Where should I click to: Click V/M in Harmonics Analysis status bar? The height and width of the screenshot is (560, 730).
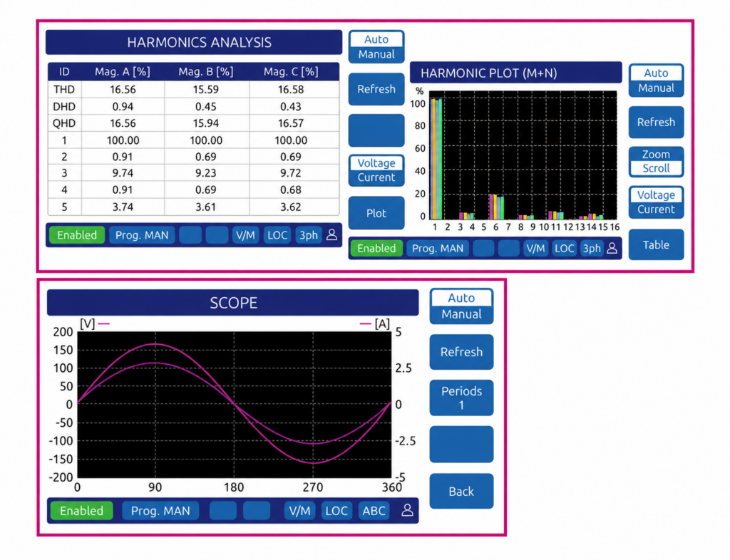pyautogui.click(x=245, y=235)
